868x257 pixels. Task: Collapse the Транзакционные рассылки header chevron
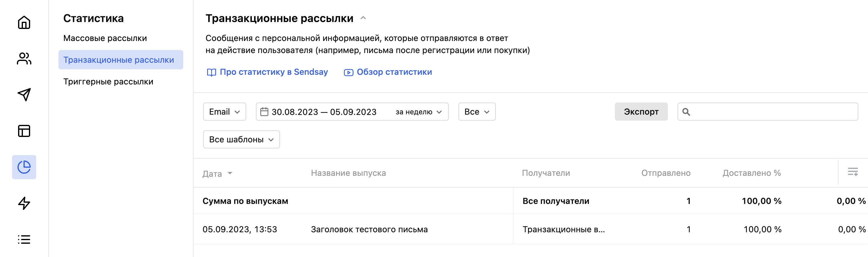(x=363, y=18)
